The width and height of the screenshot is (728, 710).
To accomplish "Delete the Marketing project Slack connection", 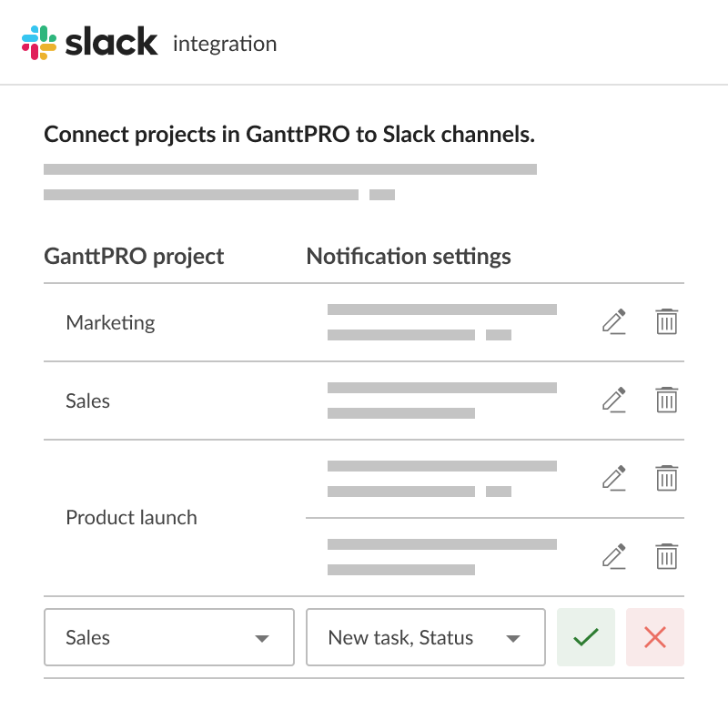I will click(x=667, y=321).
